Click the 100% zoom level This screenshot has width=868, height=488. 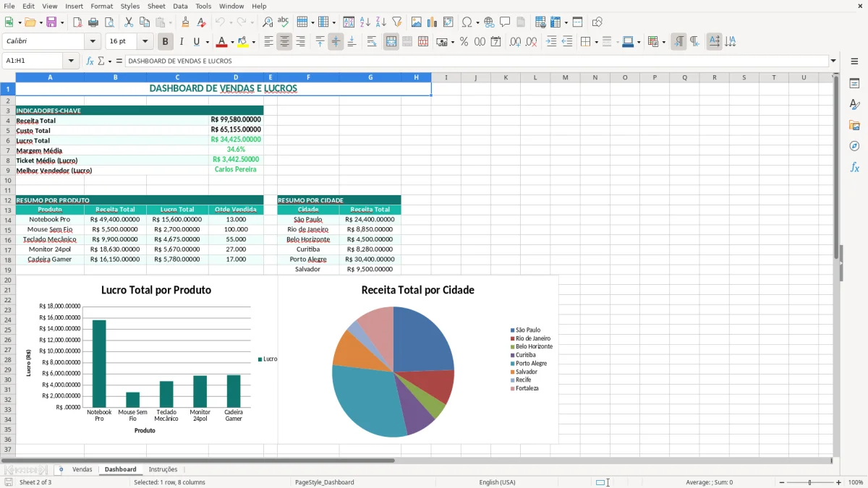[856, 482]
